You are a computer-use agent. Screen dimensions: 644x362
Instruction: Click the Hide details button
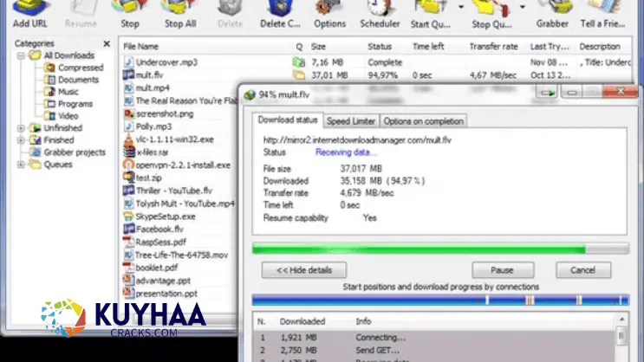click(298, 270)
